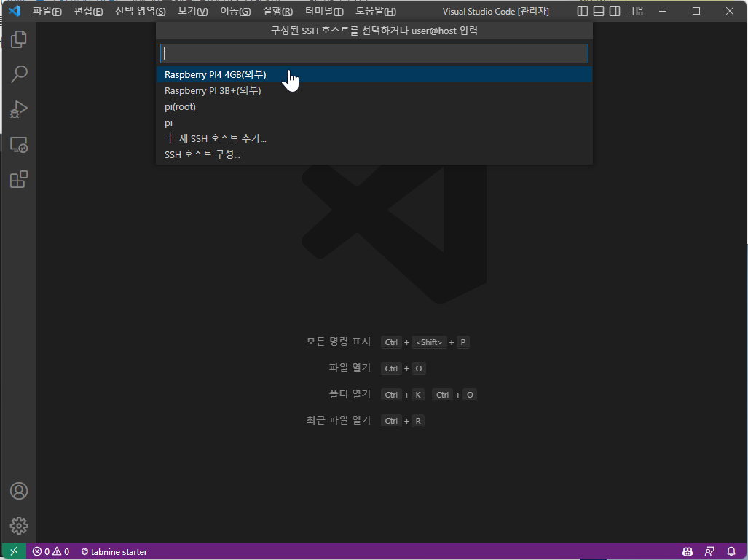Open the Manage gear icon
The height and width of the screenshot is (560, 748).
pos(19,526)
